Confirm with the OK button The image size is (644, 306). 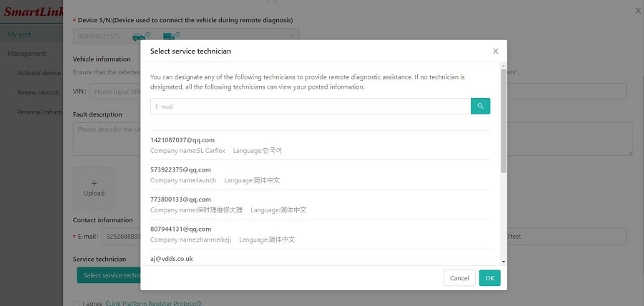coord(489,278)
